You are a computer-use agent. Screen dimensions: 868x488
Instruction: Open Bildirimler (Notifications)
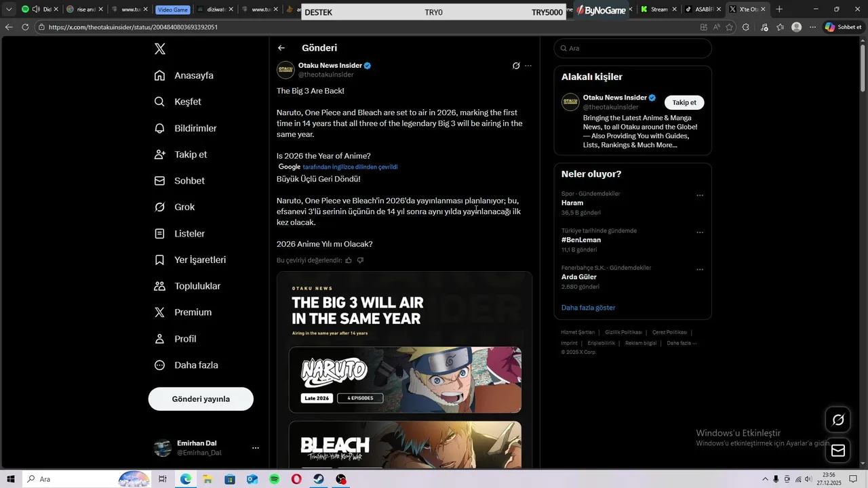185,128
